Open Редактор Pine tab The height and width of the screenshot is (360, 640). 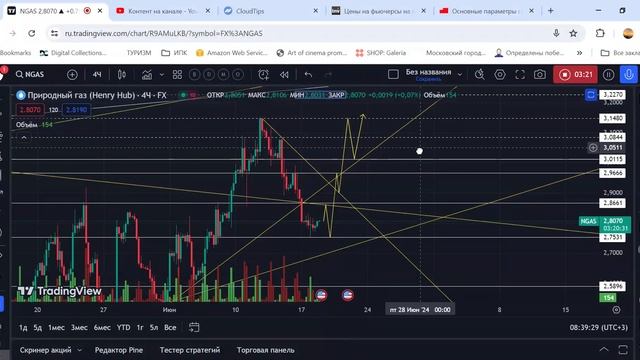coord(119,350)
